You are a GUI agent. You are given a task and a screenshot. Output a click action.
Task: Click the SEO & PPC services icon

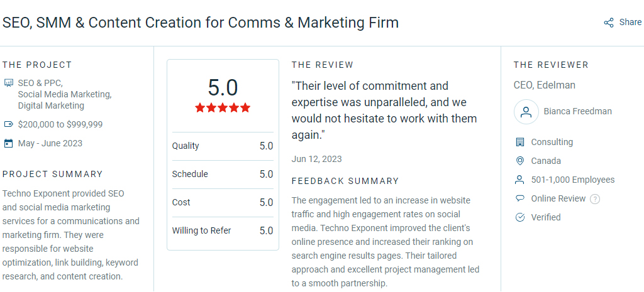point(8,84)
